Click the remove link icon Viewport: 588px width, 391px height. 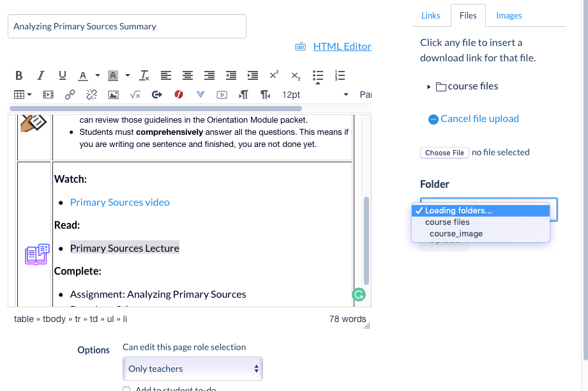click(91, 95)
